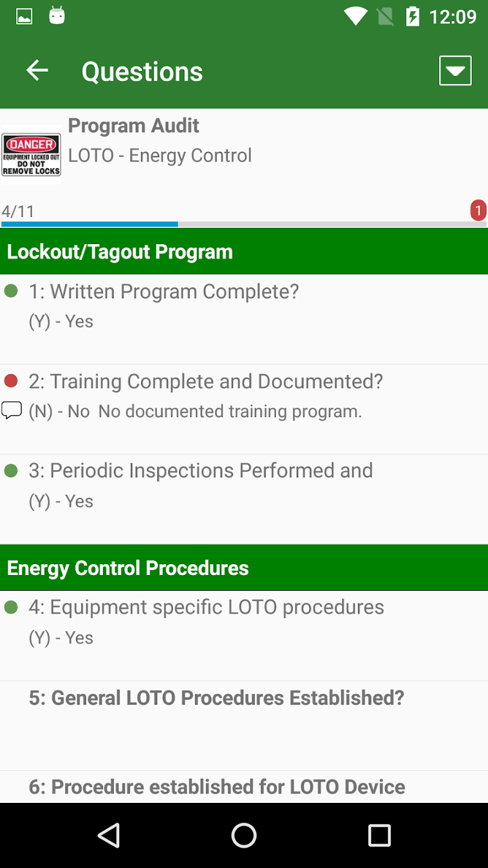Tap the green status dot for question 1
This screenshot has height=868, width=488.
tap(11, 292)
